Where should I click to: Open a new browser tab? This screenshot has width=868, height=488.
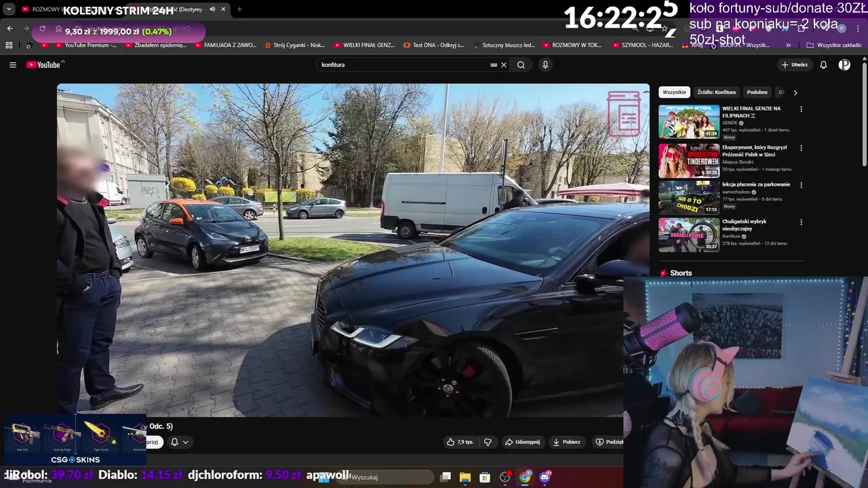[239, 9]
